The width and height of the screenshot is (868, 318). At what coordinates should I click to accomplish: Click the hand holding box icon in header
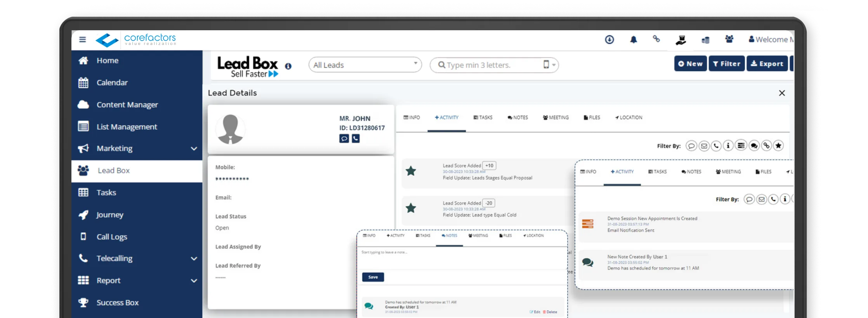(681, 40)
